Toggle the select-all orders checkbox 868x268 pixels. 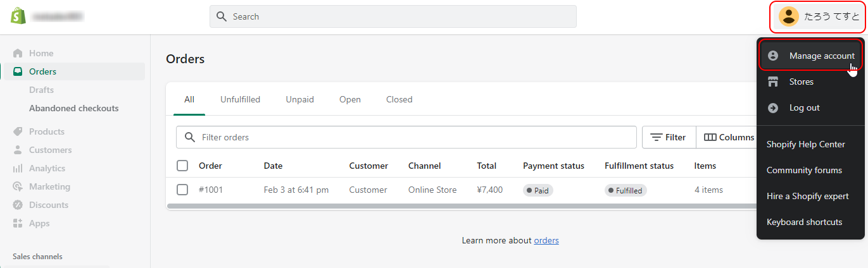click(x=182, y=166)
